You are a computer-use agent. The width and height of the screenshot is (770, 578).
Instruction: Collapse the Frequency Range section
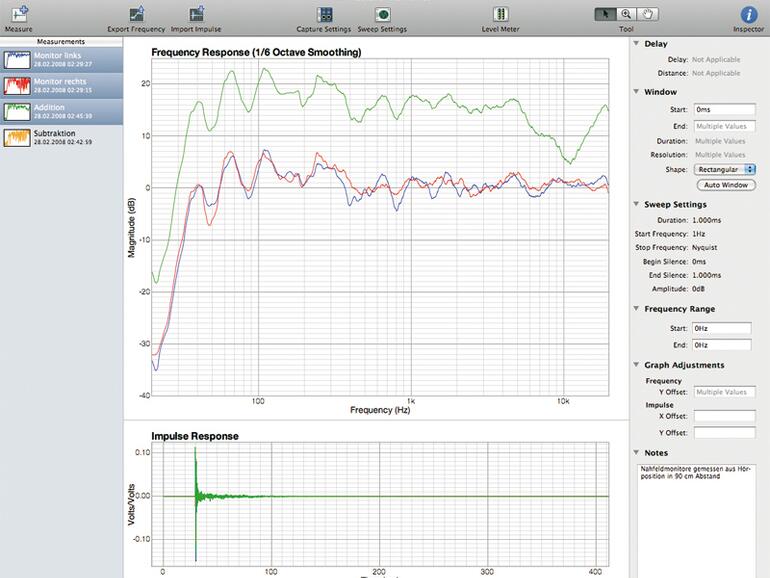tap(637, 309)
